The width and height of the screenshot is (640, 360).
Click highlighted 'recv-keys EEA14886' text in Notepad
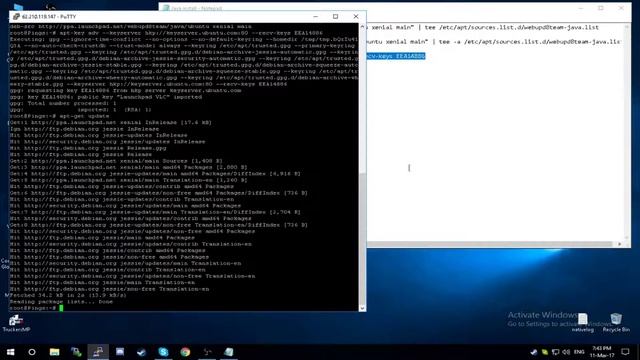396,56
